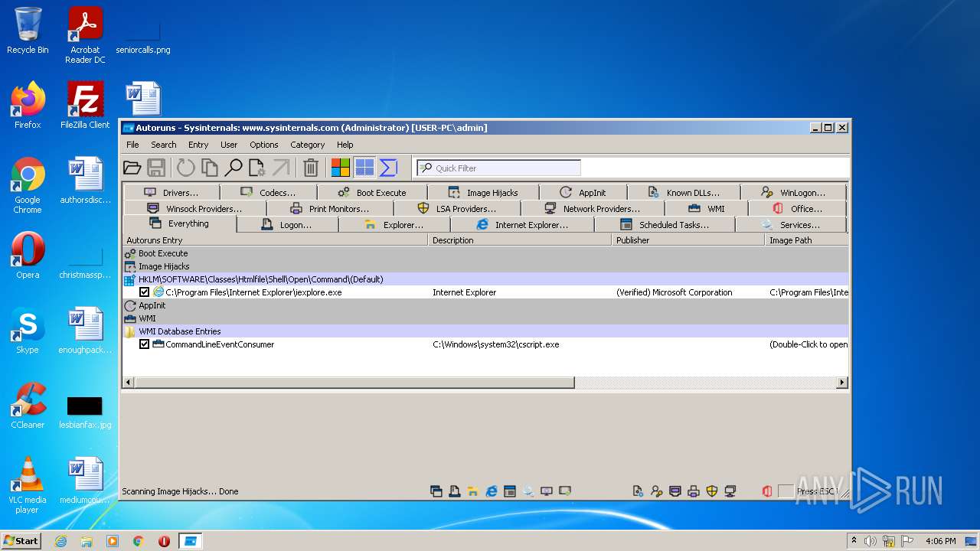This screenshot has width=980, height=551.
Task: Select the Everything tab
Action: tap(179, 223)
